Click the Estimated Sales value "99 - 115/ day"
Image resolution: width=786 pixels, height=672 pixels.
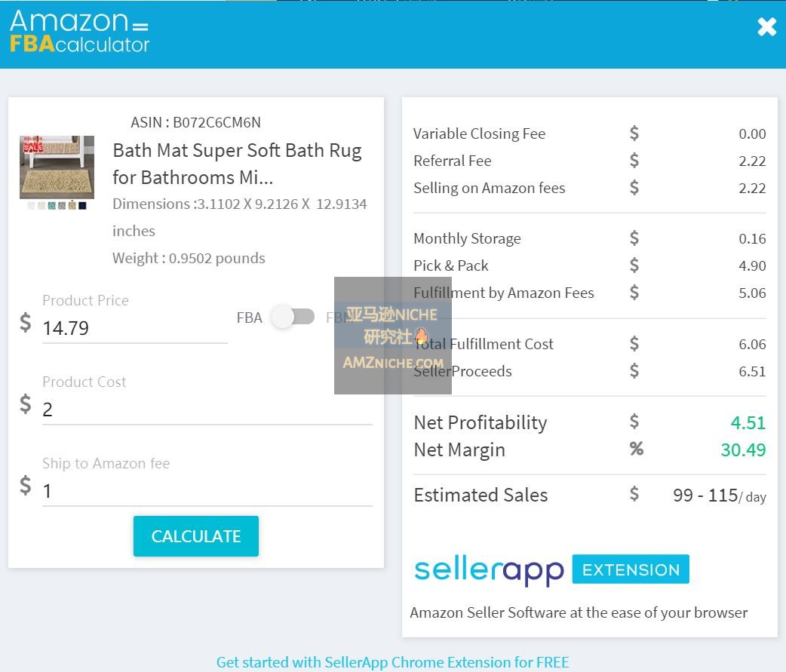coord(720,496)
